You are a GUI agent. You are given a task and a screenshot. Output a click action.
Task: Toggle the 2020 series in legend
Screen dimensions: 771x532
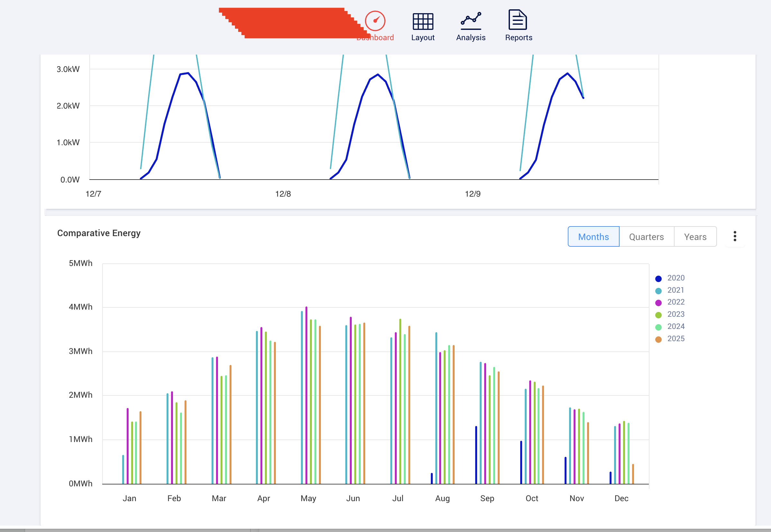pos(675,278)
